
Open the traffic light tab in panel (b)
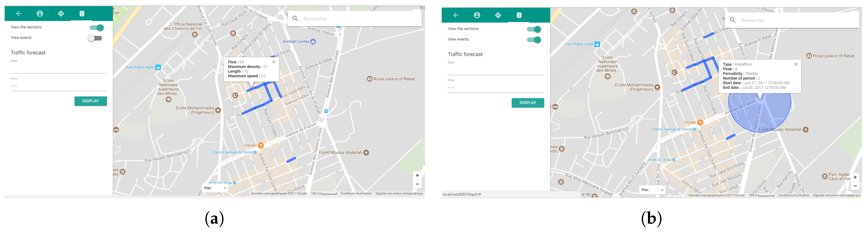(519, 15)
